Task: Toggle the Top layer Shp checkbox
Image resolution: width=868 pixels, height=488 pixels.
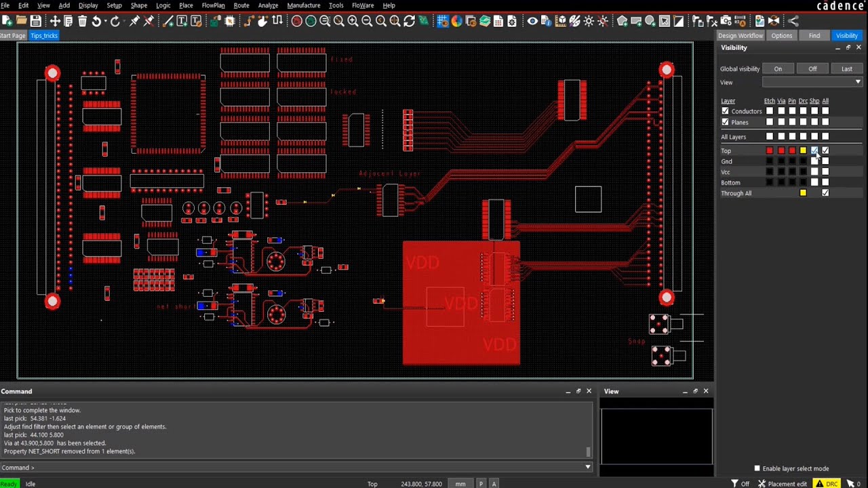Action: [814, 150]
